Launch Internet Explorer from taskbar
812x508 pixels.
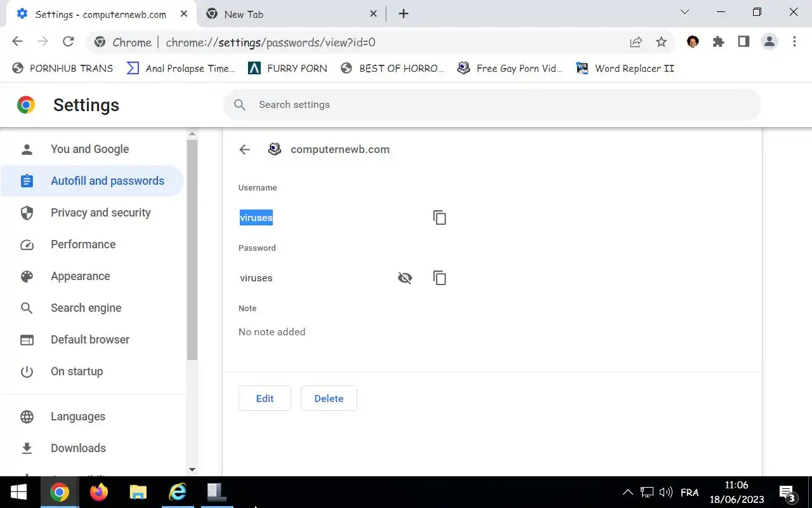[177, 492]
